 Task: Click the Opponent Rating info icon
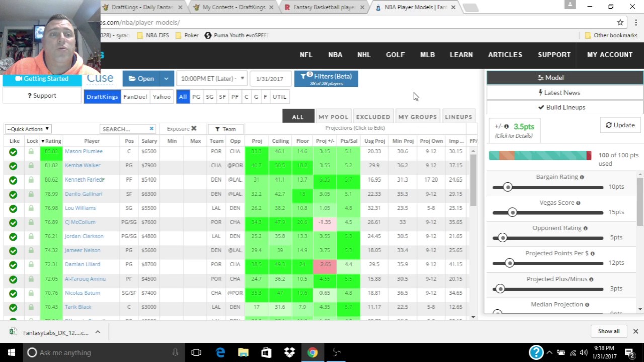coord(585,228)
